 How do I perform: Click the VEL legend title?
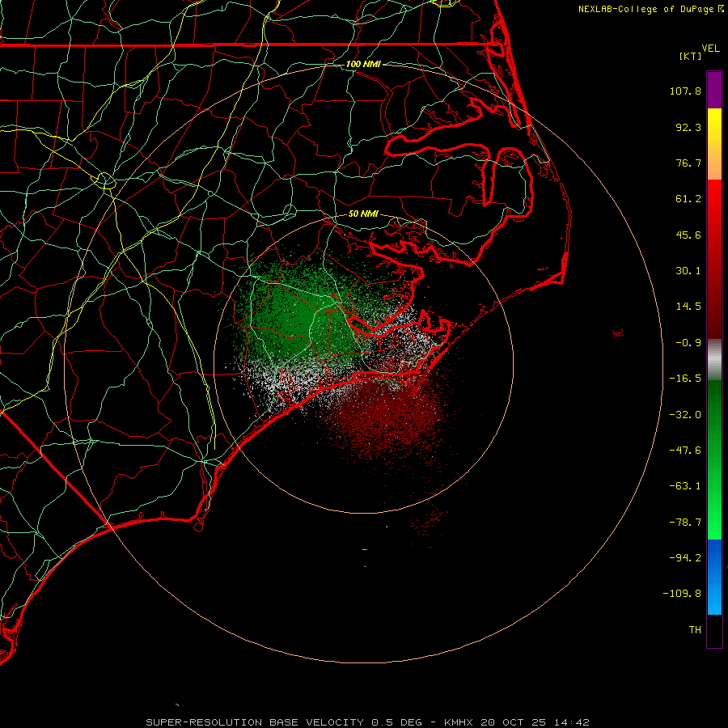(x=711, y=49)
